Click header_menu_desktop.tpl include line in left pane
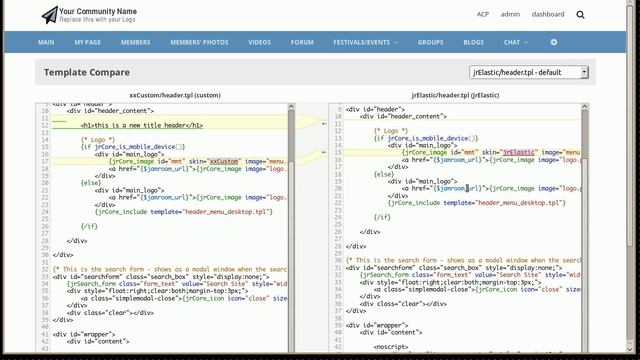 (x=183, y=212)
